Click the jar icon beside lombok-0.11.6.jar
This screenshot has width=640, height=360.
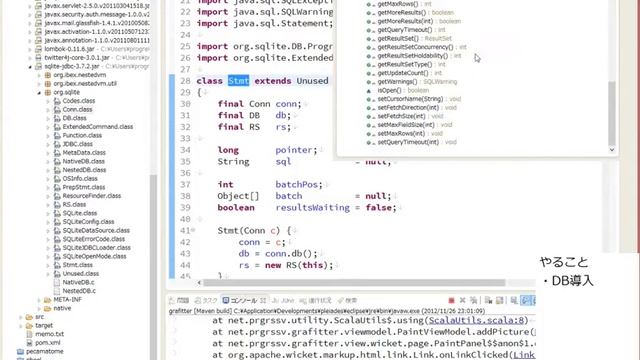pyautogui.click(x=39, y=49)
